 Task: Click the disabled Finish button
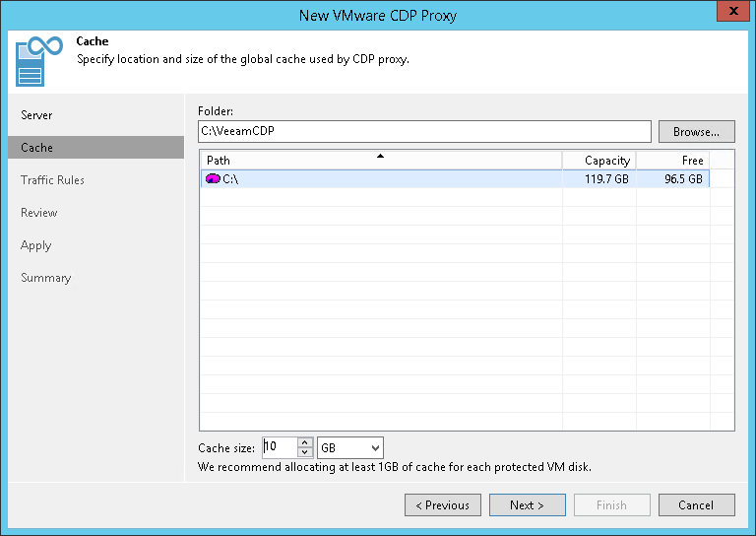point(612,505)
